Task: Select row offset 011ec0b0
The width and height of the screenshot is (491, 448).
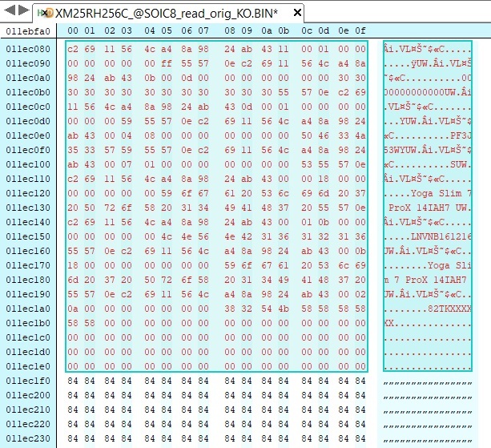Action: 28,92
